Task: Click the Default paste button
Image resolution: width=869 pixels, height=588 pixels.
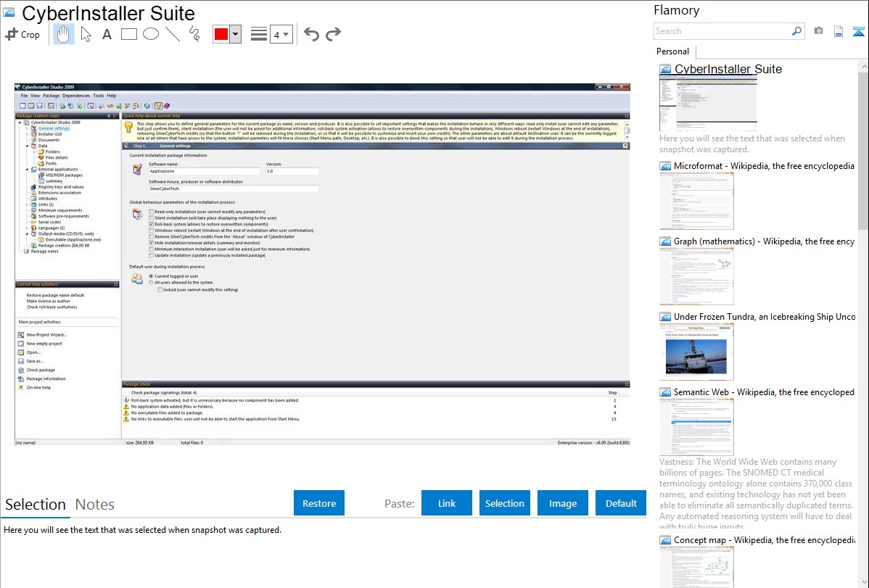Action: point(621,503)
